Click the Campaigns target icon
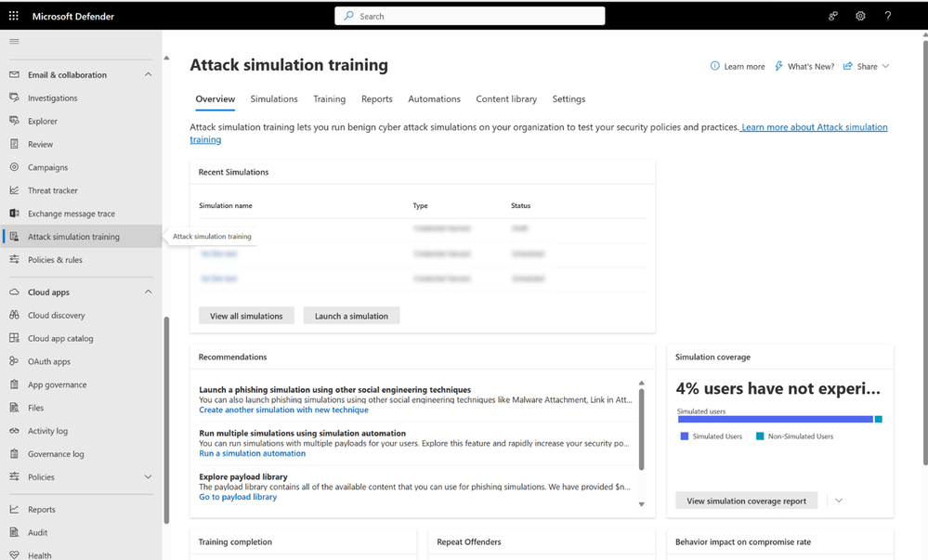The height and width of the screenshot is (560, 928). (x=14, y=167)
